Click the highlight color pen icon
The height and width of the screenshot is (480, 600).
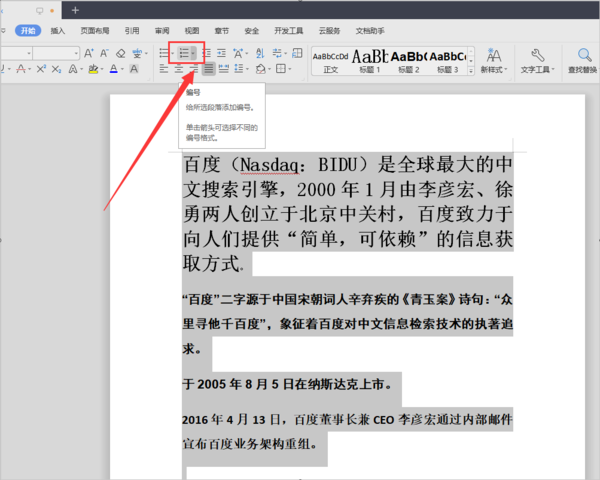coord(93,69)
